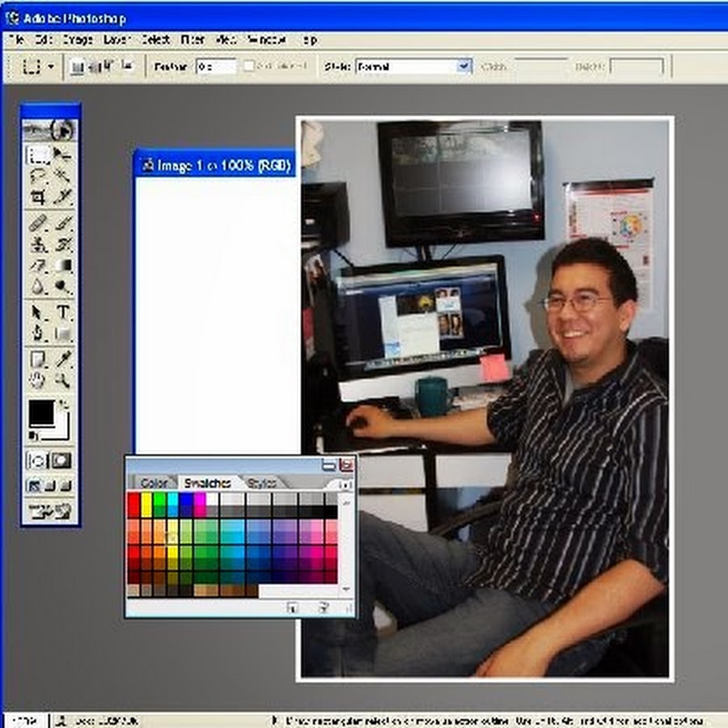The height and width of the screenshot is (728, 728).
Task: Select the Lasso tool
Action: [x=38, y=176]
